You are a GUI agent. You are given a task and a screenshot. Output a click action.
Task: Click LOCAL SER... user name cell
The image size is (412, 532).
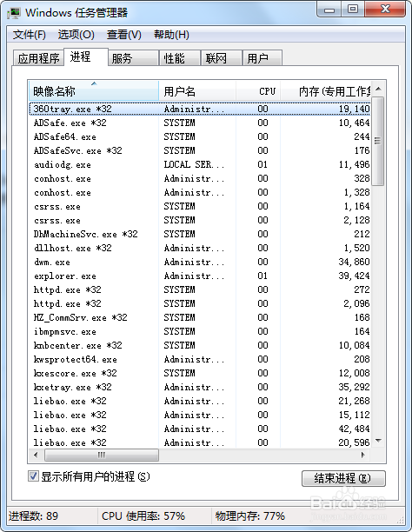pyautogui.click(x=194, y=164)
